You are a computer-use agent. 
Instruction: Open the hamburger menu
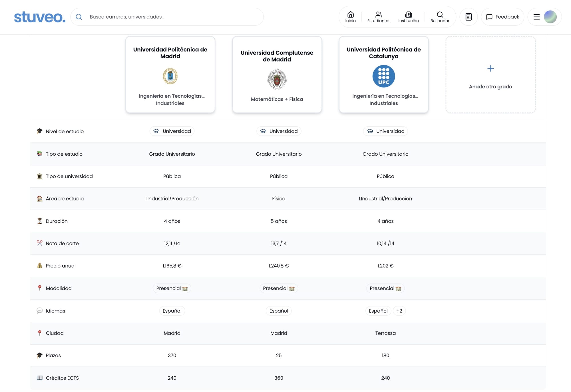point(536,17)
